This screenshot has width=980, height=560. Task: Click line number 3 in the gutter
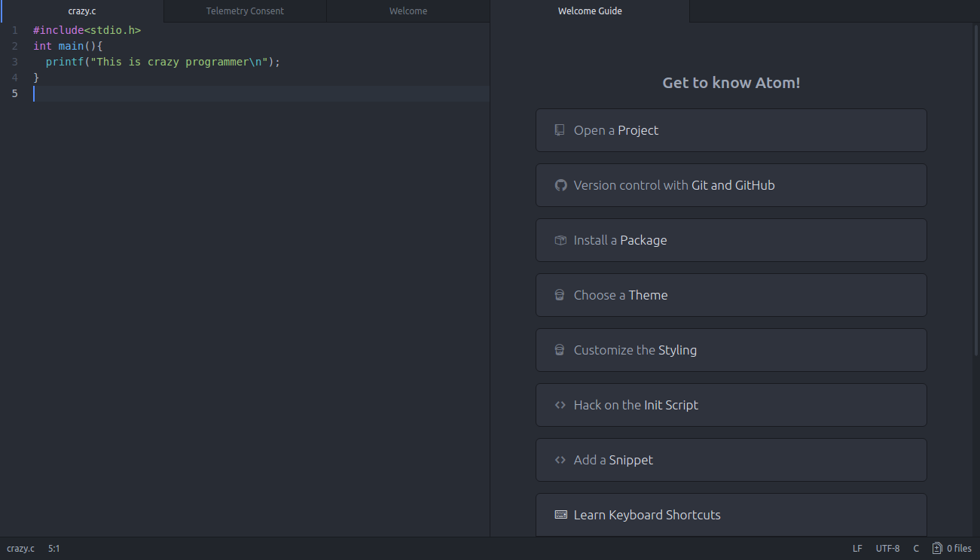(15, 62)
